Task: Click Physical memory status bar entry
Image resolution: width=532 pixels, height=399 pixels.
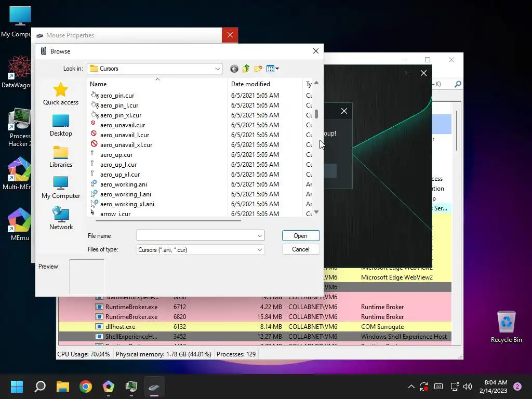Action: (164, 354)
